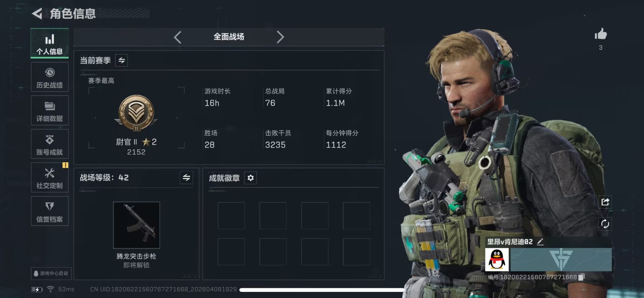Edit the nickname 里昂v肯尼迪02 with pencil icon
This screenshot has width=644, height=298.
(540, 242)
